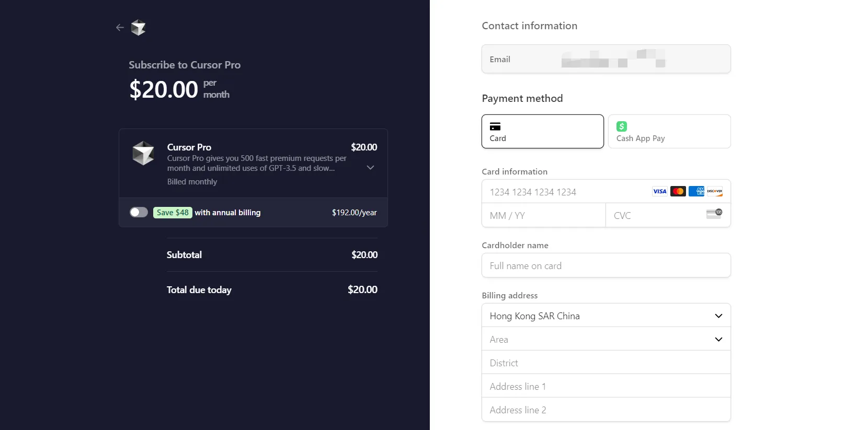Enable the annual billing toggle
This screenshot has width=868, height=430.
click(x=139, y=212)
